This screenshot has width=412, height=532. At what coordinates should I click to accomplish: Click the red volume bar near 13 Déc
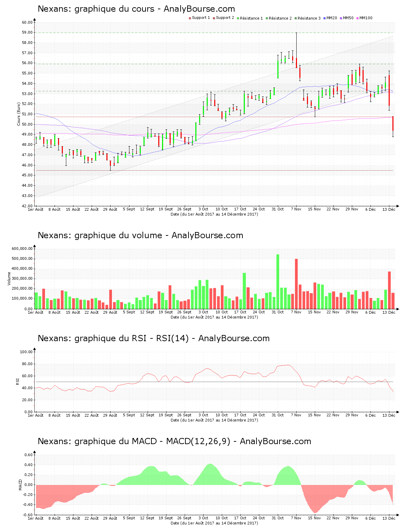coord(389,290)
